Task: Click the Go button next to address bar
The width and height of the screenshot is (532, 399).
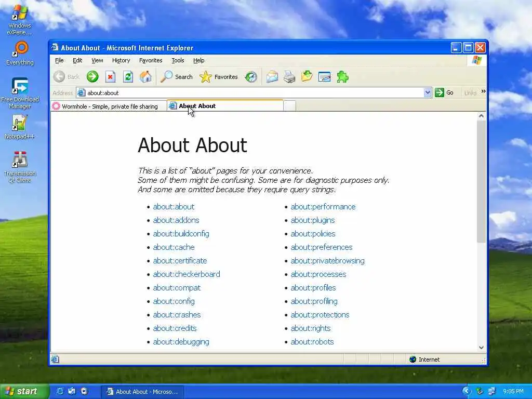Action: [x=444, y=92]
